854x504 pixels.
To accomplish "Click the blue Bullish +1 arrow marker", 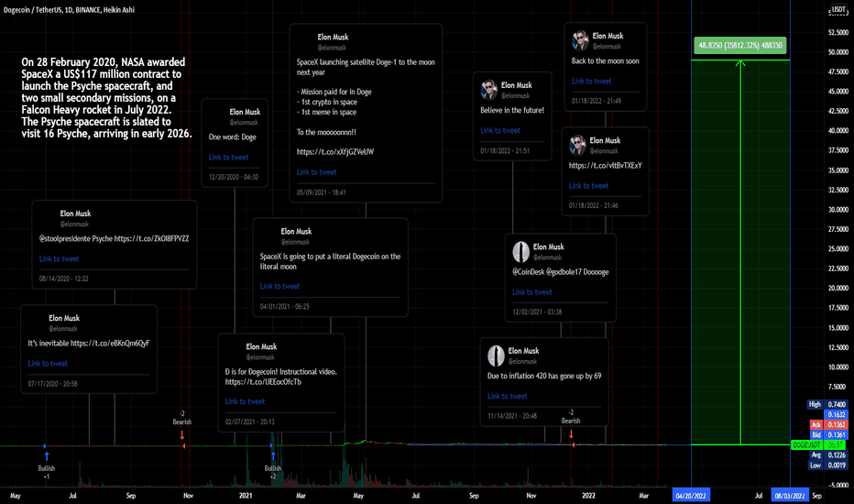I will pos(47,455).
